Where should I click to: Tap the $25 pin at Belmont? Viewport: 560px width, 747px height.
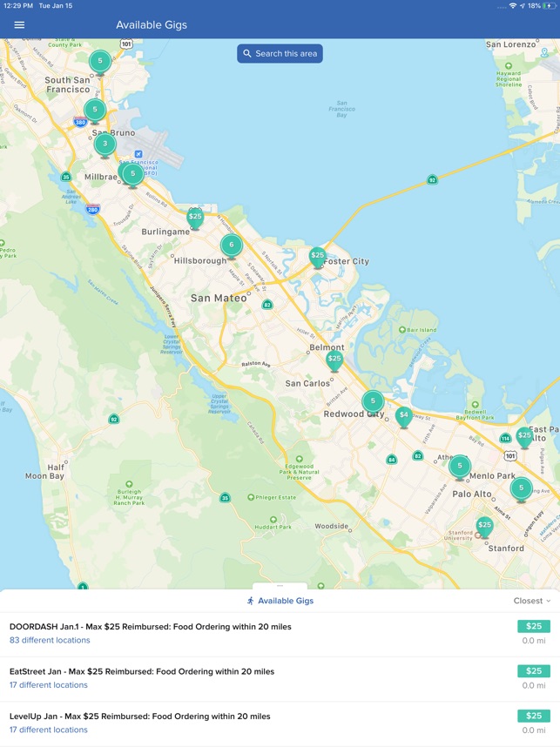point(334,360)
